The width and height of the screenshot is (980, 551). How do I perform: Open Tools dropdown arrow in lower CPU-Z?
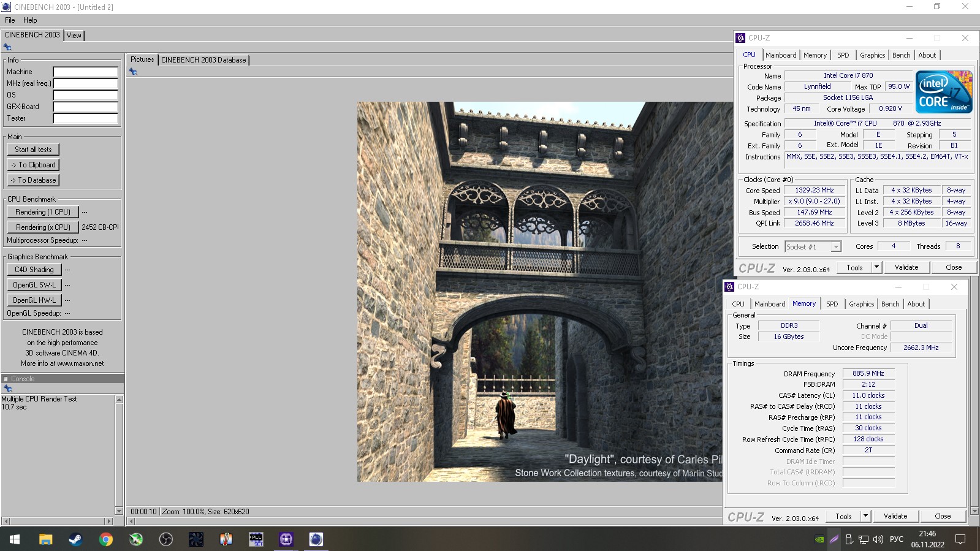click(865, 516)
